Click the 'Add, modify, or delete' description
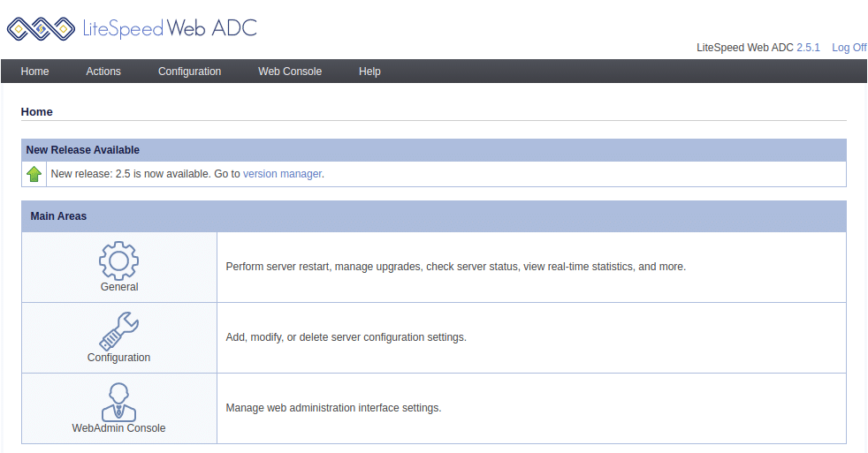This screenshot has width=868, height=453. click(346, 337)
